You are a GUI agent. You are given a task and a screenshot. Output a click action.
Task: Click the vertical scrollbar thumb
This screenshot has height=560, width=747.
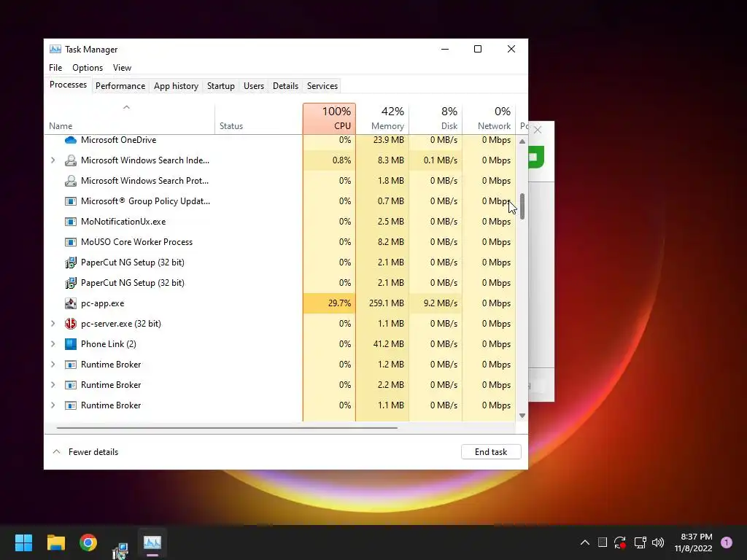(522, 206)
